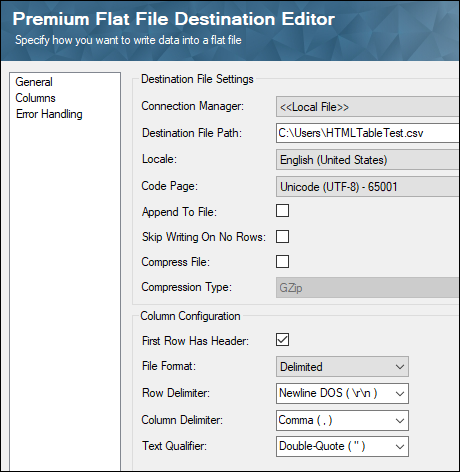460x472 pixels.
Task: Enable the Append To File checkbox
Action: click(282, 211)
